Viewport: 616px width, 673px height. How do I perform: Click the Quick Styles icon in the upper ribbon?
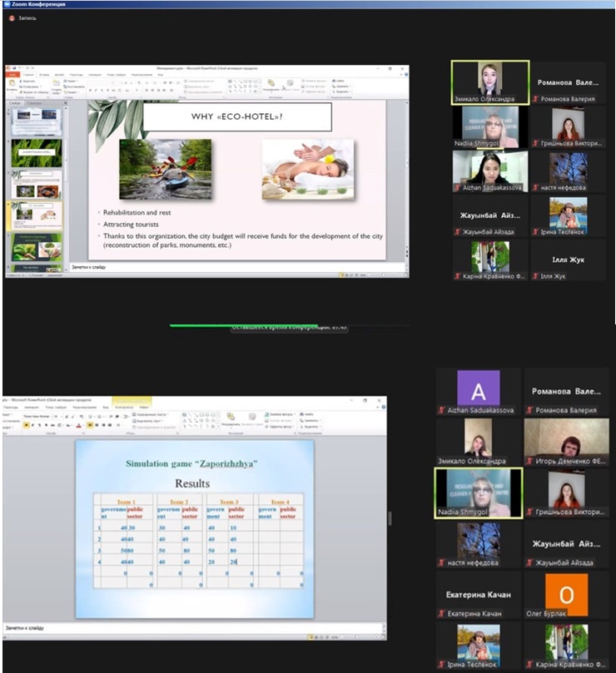(290, 85)
